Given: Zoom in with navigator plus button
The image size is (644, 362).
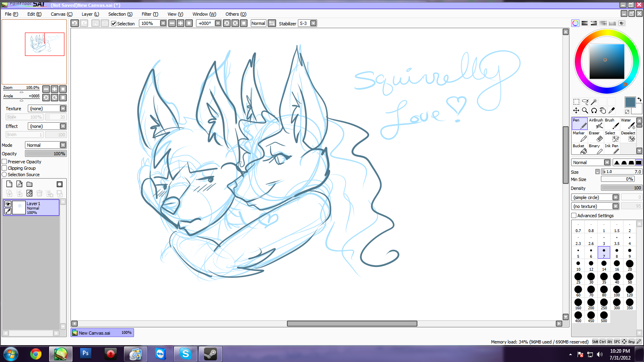Looking at the screenshot, I should pyautogui.click(x=54, y=89).
